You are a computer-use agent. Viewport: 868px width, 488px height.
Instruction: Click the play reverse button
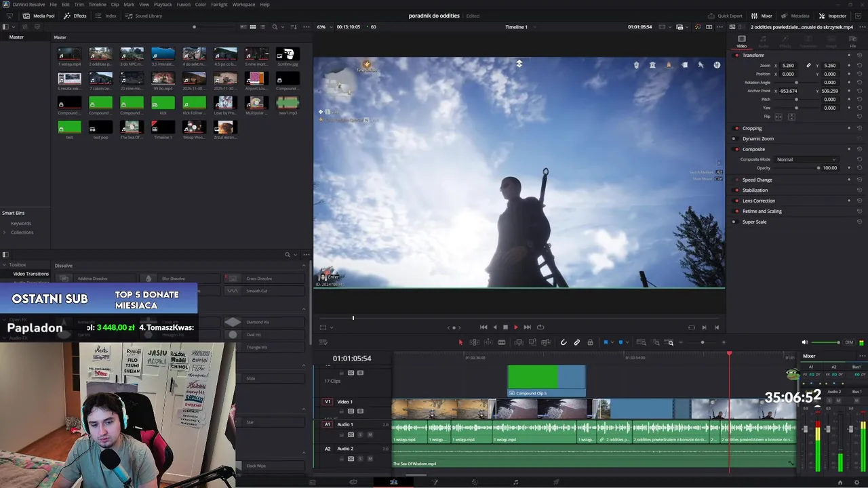[x=494, y=327]
